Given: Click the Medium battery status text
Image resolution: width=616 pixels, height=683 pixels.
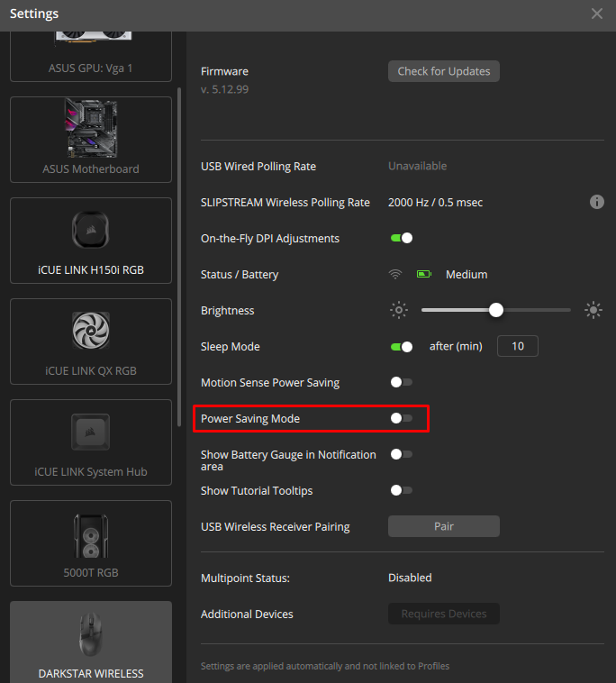Looking at the screenshot, I should (x=467, y=275).
